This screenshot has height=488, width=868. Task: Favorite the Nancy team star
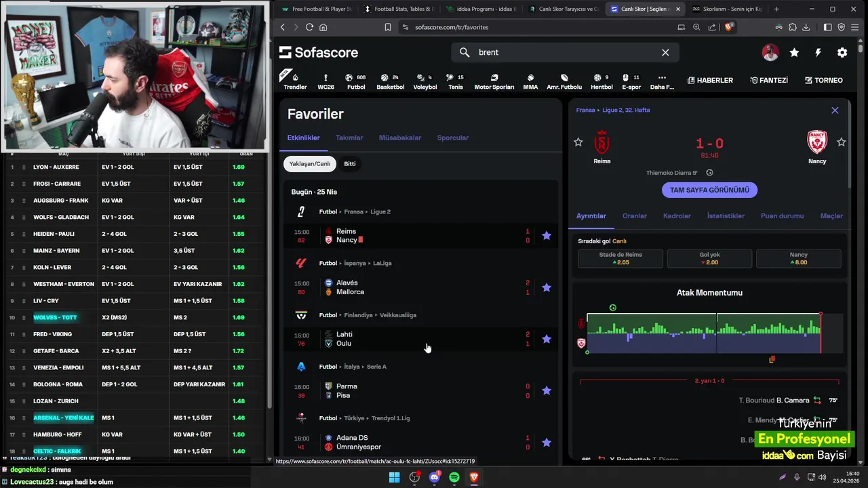pos(841,142)
